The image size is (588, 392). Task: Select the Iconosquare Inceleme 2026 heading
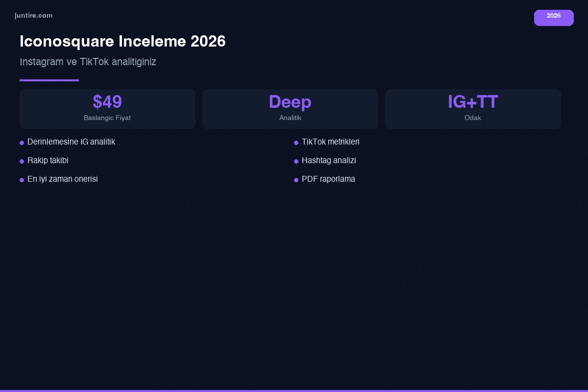[122, 41]
